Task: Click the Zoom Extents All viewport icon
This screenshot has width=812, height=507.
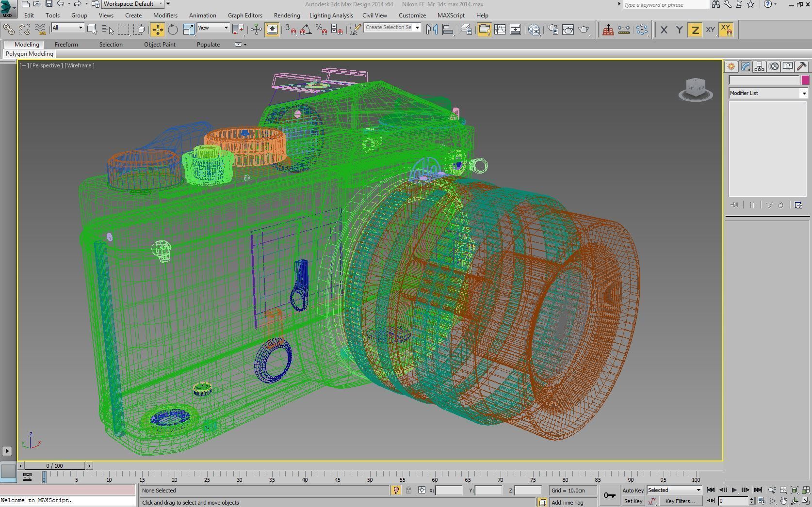Action: (x=805, y=490)
